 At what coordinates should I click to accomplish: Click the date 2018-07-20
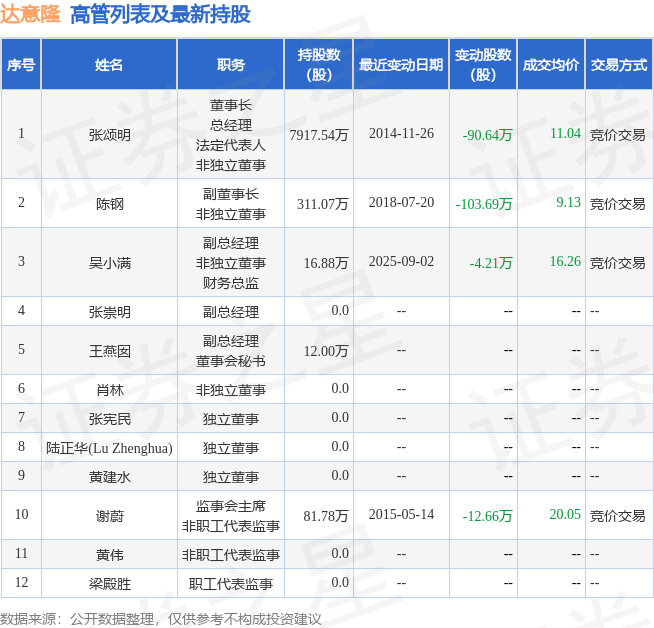click(x=401, y=202)
